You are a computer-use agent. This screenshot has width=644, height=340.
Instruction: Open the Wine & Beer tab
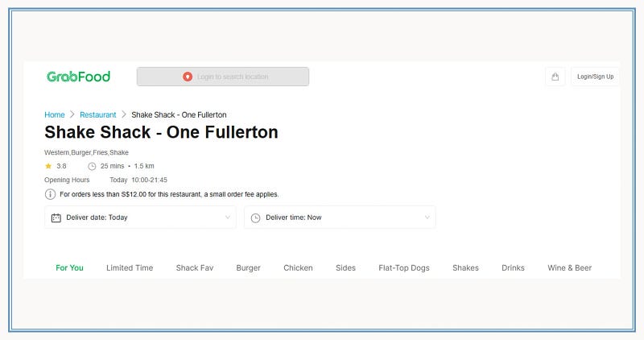coord(569,267)
